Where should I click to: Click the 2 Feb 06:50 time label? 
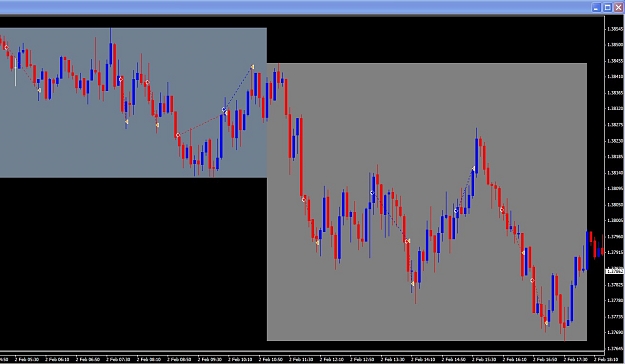click(x=88, y=359)
